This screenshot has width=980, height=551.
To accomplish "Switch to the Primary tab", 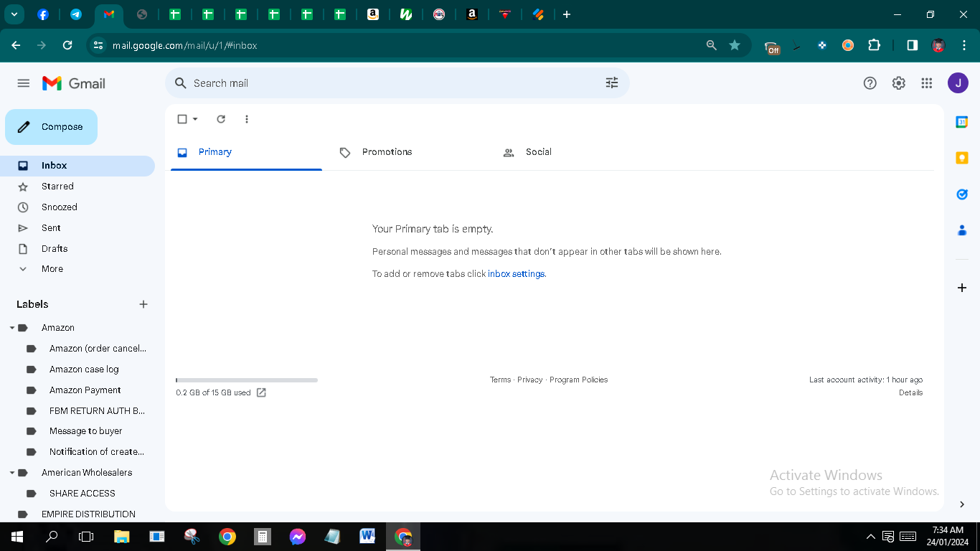I will 246,152.
